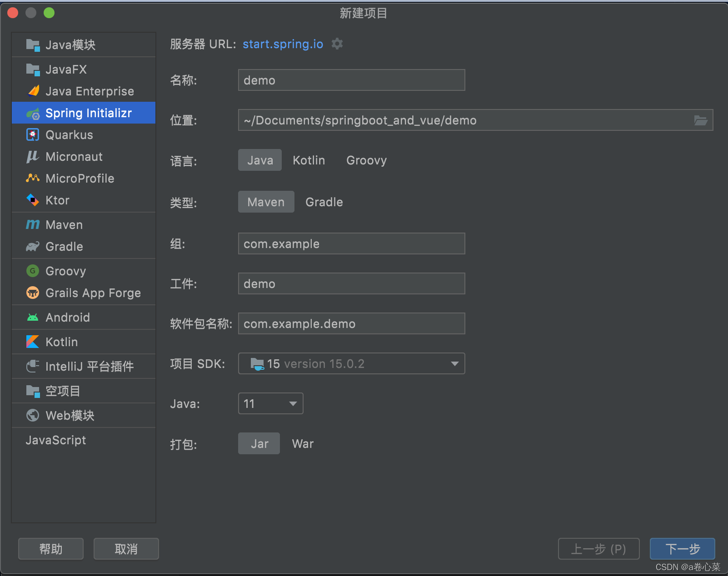Viewport: 728px width, 576px height.
Task: Click the Spring Initializr leaf icon
Action: pyautogui.click(x=33, y=114)
